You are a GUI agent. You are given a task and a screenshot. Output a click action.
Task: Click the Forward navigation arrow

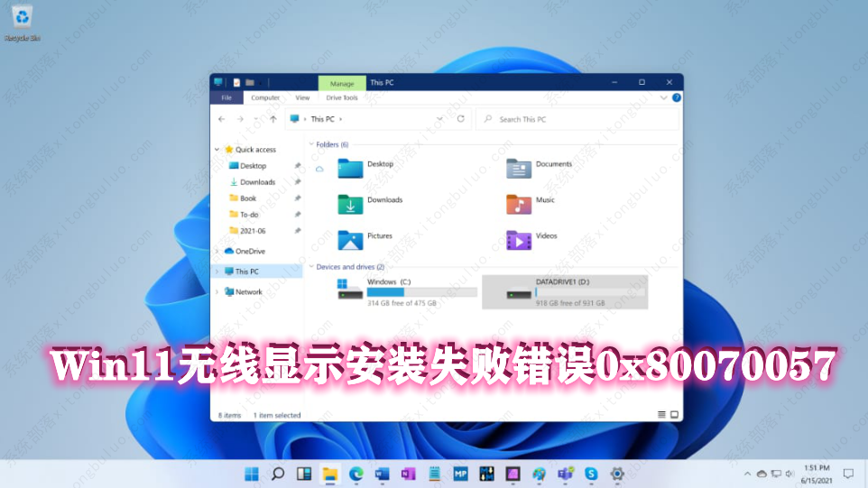240,119
